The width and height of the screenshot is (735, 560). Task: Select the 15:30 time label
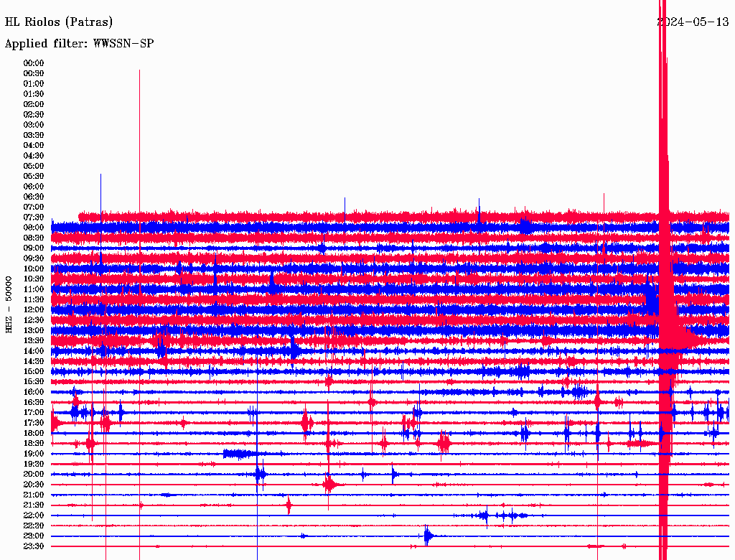tap(34, 382)
